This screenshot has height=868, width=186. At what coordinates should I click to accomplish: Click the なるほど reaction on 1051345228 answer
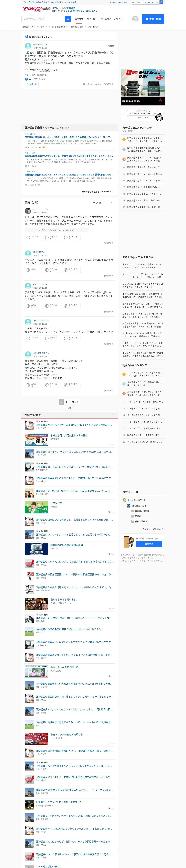coord(33,385)
